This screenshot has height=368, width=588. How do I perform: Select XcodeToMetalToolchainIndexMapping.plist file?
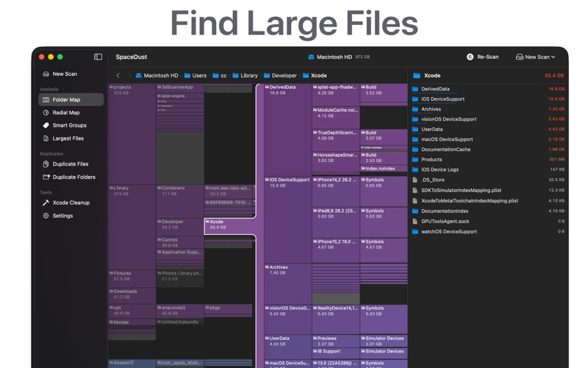pyautogui.click(x=488, y=201)
